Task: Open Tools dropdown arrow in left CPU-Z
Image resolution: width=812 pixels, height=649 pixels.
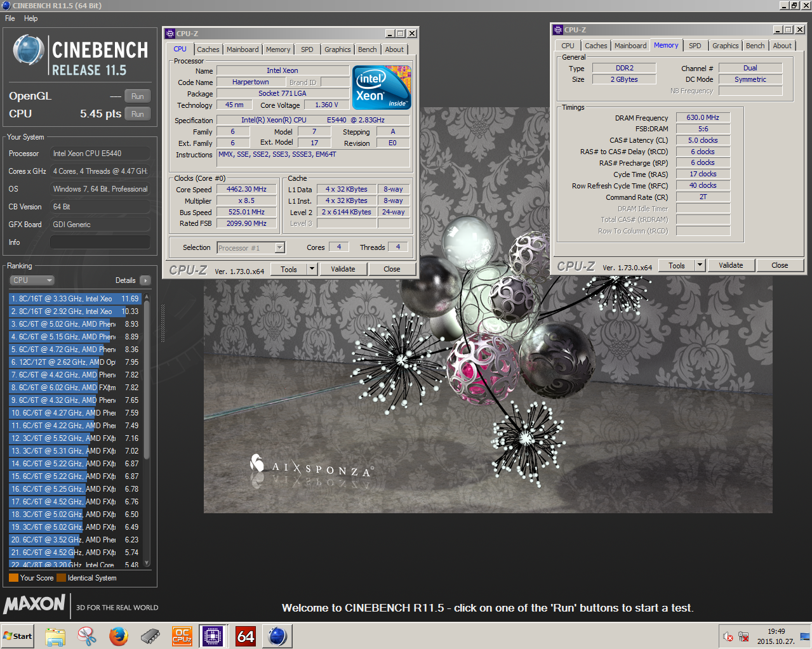Action: pyautogui.click(x=312, y=269)
